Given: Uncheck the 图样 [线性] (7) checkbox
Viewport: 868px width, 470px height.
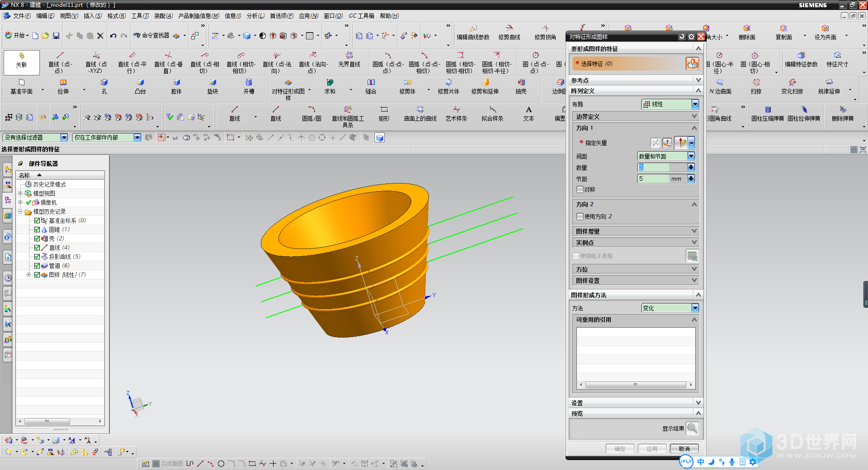Looking at the screenshot, I should tap(37, 275).
